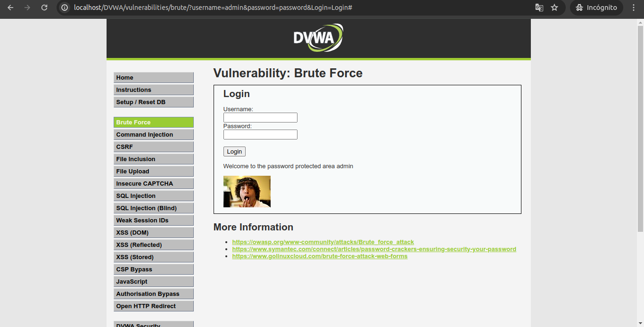Open OWASP Brute_force_attack link
Image resolution: width=644 pixels, height=327 pixels.
(x=323, y=242)
